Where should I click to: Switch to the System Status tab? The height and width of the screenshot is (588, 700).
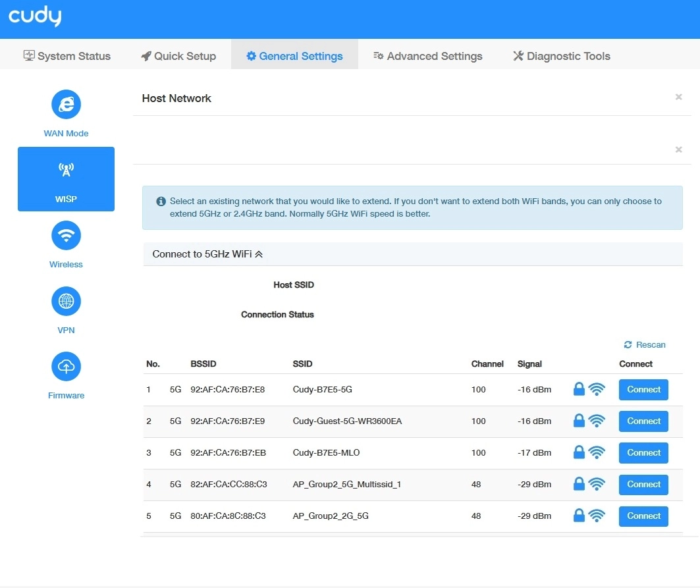click(67, 56)
